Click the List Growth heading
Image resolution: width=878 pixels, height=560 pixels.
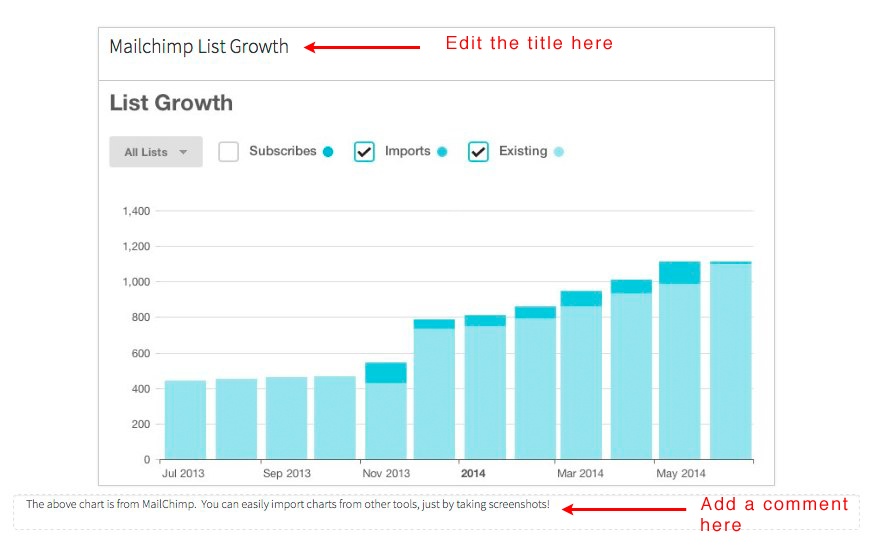171,103
